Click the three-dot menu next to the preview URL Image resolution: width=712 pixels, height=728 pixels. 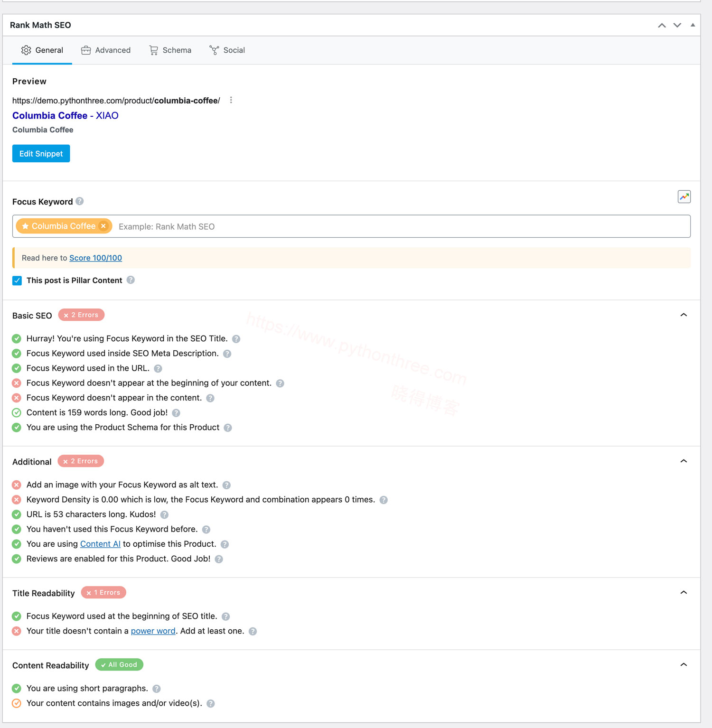point(231,100)
